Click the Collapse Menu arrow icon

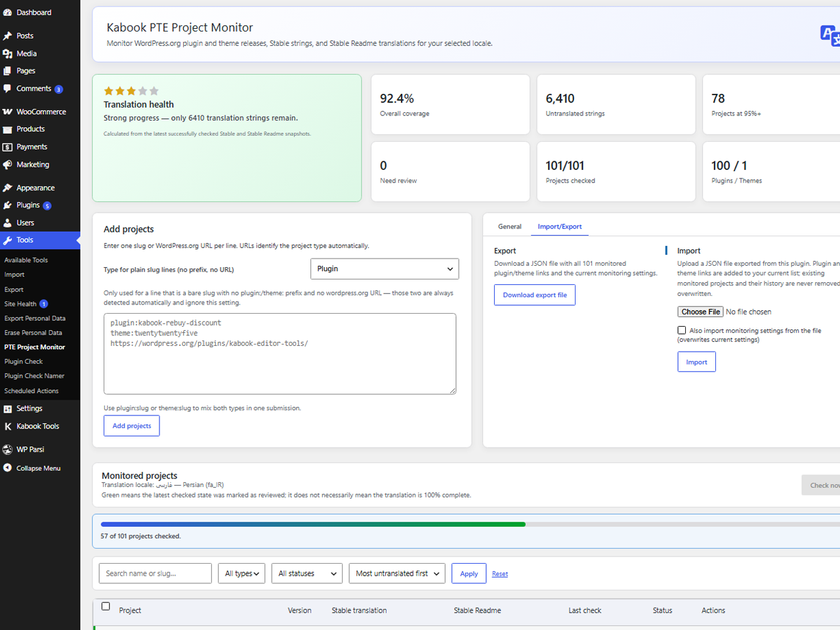click(x=7, y=468)
